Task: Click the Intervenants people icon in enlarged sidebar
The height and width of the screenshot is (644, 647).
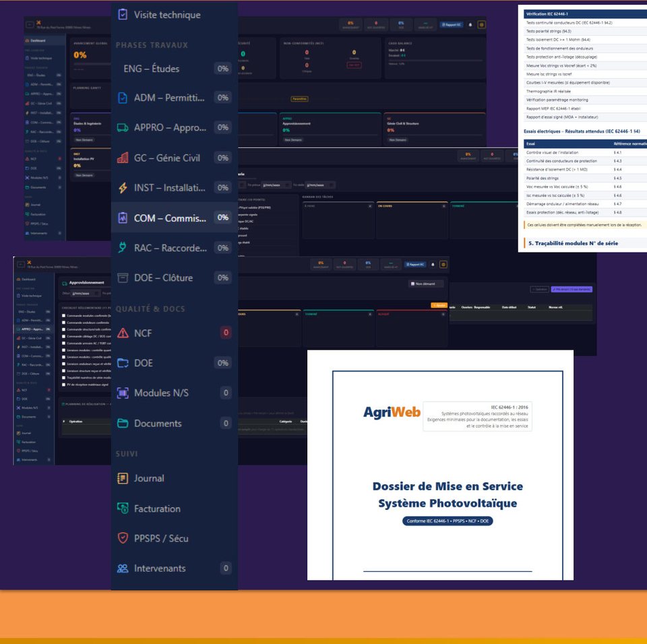Action: coord(122,568)
